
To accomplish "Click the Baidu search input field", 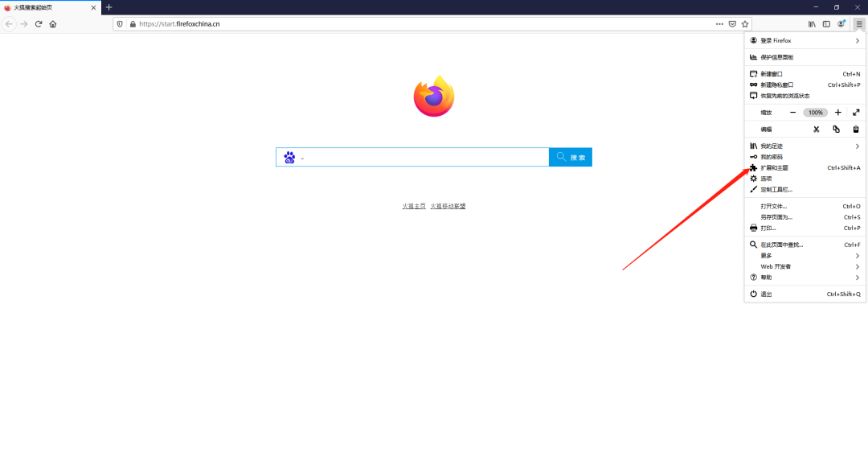I will [x=426, y=157].
